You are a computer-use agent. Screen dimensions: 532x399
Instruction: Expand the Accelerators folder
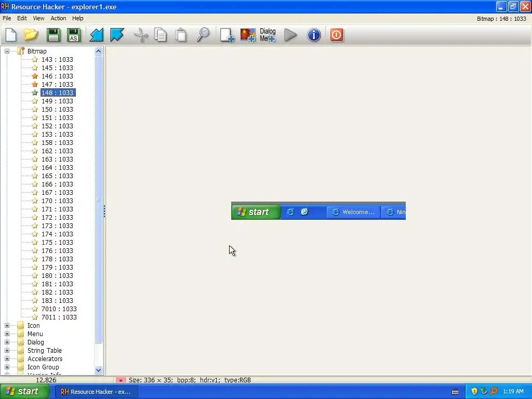click(7, 358)
